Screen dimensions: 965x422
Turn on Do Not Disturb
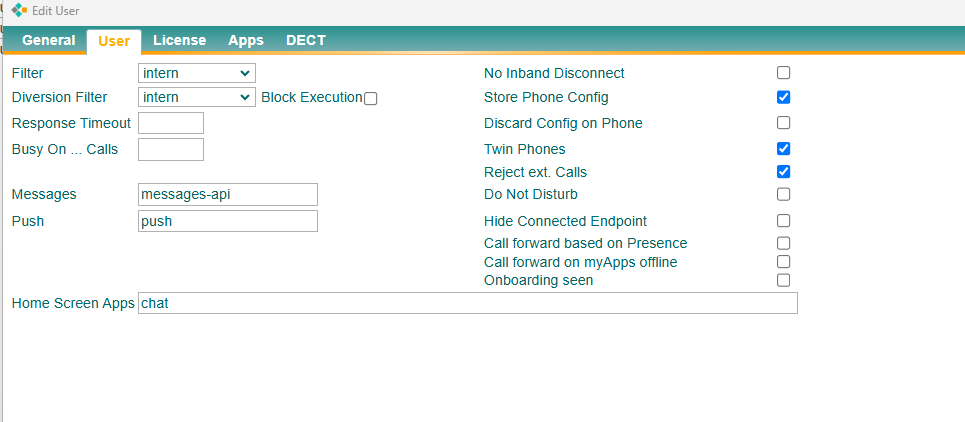(783, 194)
